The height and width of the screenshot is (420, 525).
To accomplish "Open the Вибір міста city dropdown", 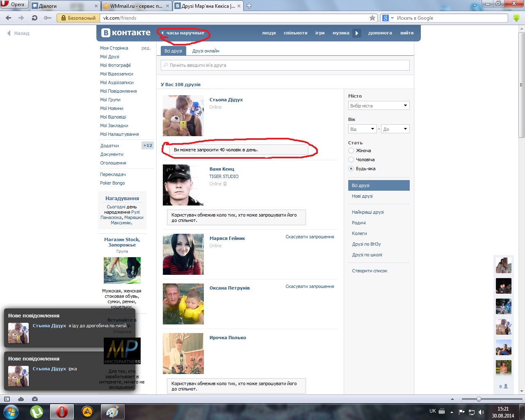I will 379,106.
